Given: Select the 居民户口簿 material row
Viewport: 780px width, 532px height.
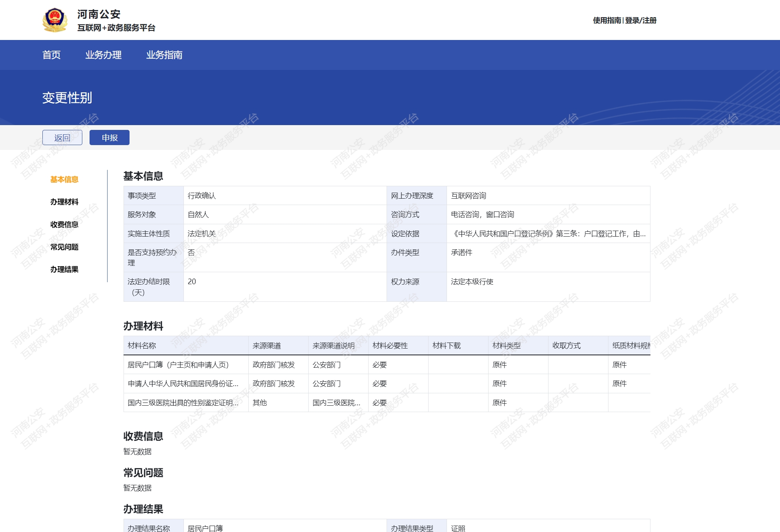Looking at the screenshot, I should pos(178,365).
